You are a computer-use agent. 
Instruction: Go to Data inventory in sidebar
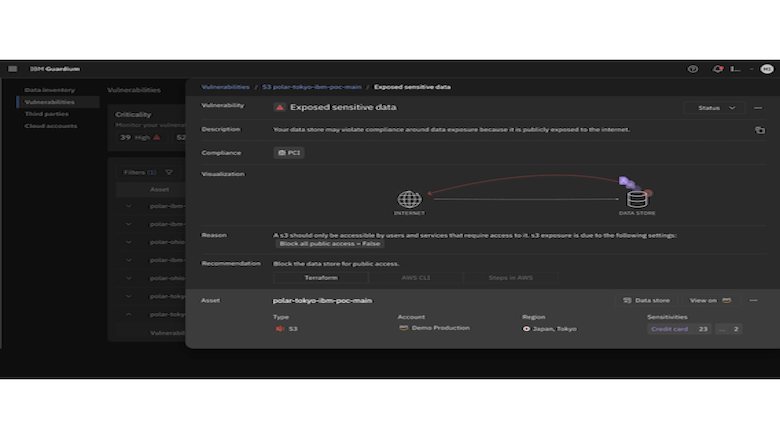(50, 90)
